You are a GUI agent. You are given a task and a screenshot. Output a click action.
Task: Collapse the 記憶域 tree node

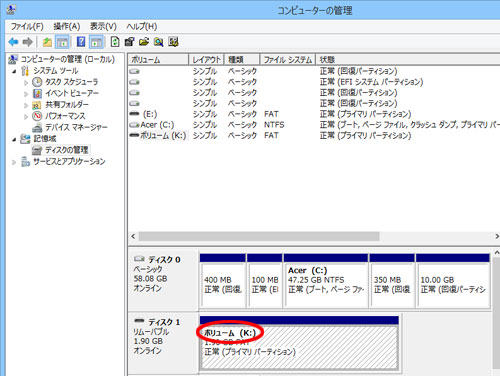[x=14, y=139]
